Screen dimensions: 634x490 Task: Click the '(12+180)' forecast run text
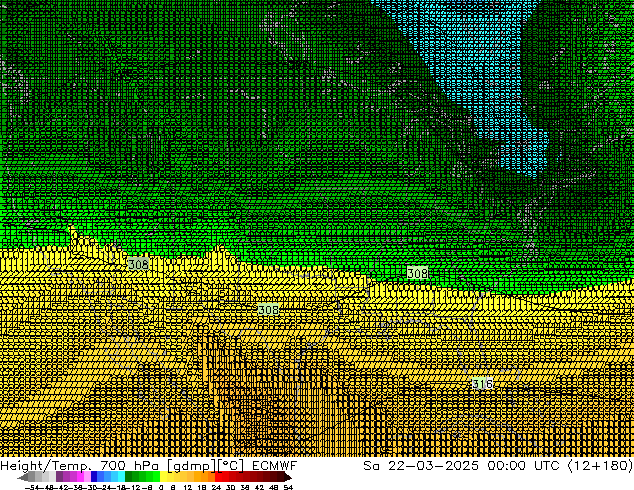[x=600, y=466]
